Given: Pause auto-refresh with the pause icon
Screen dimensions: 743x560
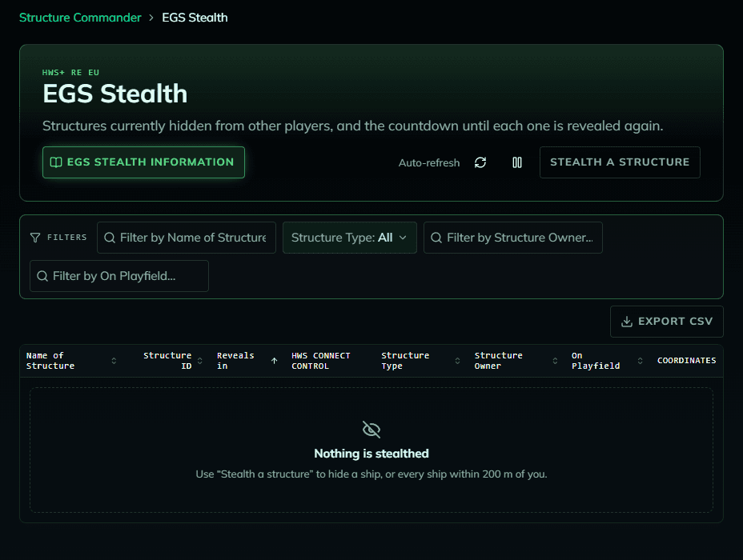Looking at the screenshot, I should pyautogui.click(x=517, y=162).
